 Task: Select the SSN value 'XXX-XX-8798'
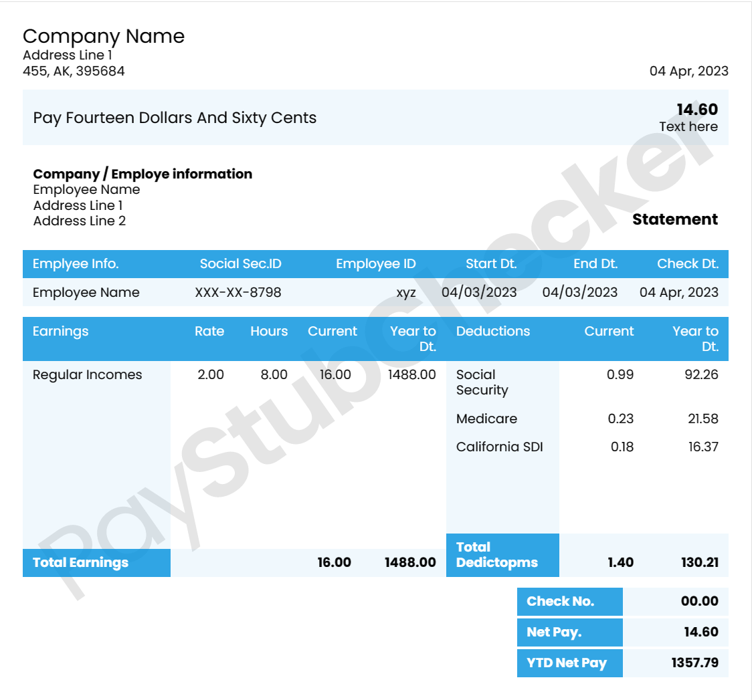point(238,292)
